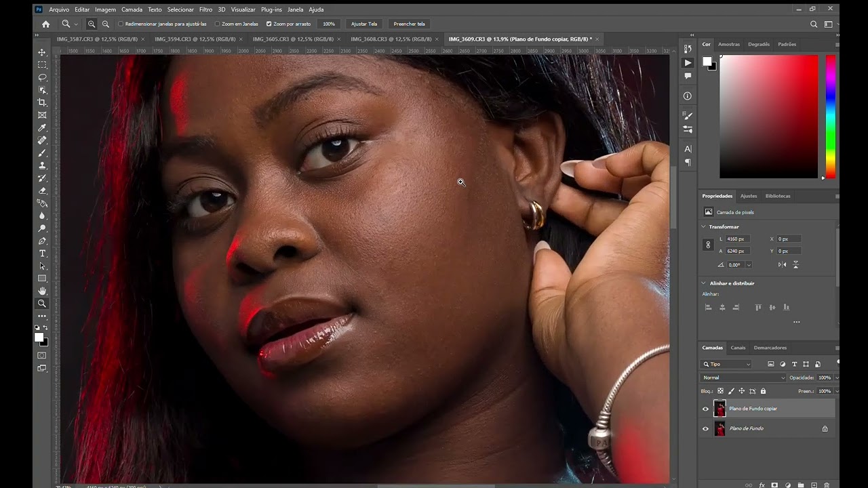Select the Move tool

point(42,52)
